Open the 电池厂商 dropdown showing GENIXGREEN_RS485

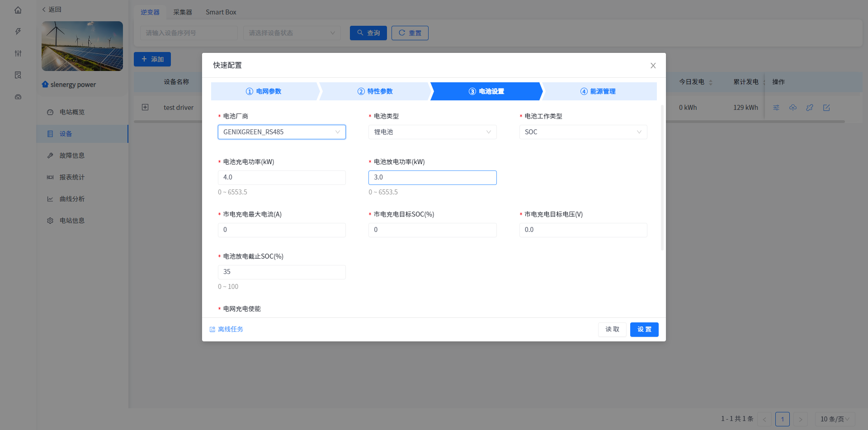pos(281,132)
